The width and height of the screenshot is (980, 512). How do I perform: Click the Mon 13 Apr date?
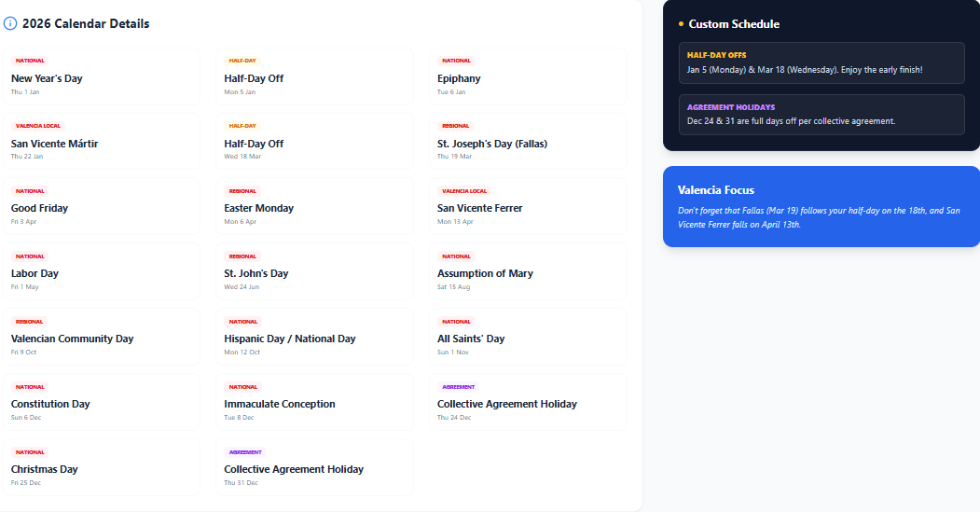coord(455,221)
